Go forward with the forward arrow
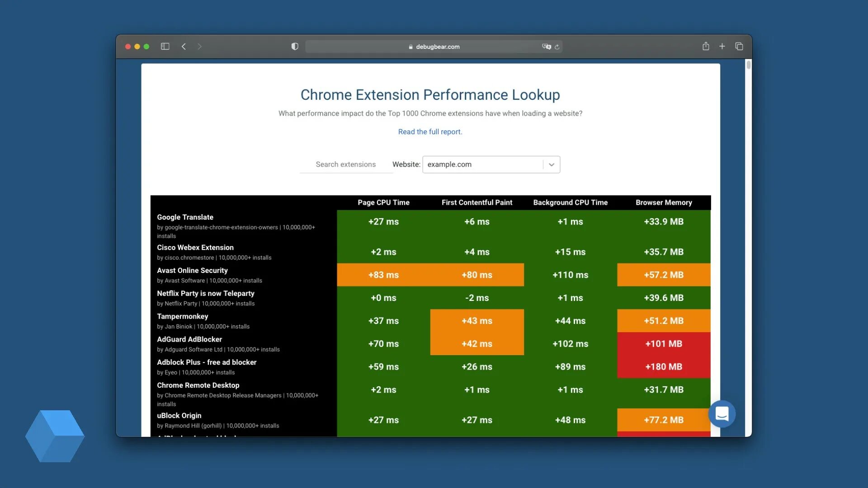Image resolution: width=868 pixels, height=488 pixels. coord(199,47)
